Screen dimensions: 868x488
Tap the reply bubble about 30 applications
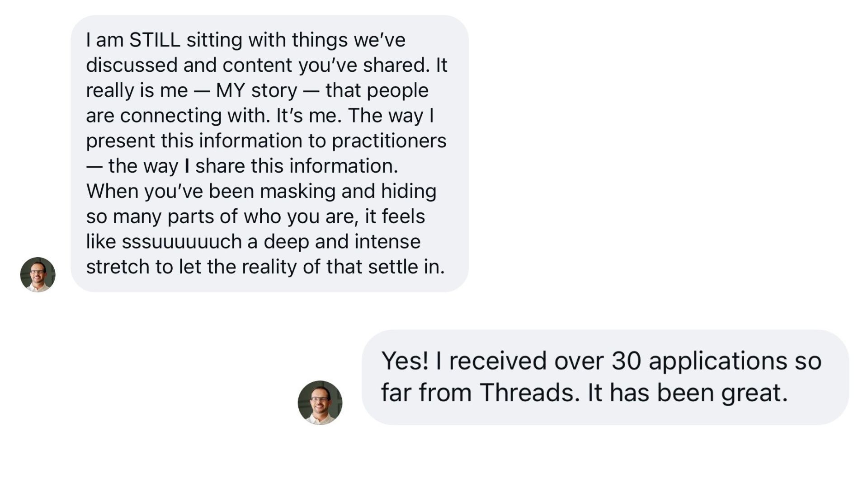coord(605,377)
